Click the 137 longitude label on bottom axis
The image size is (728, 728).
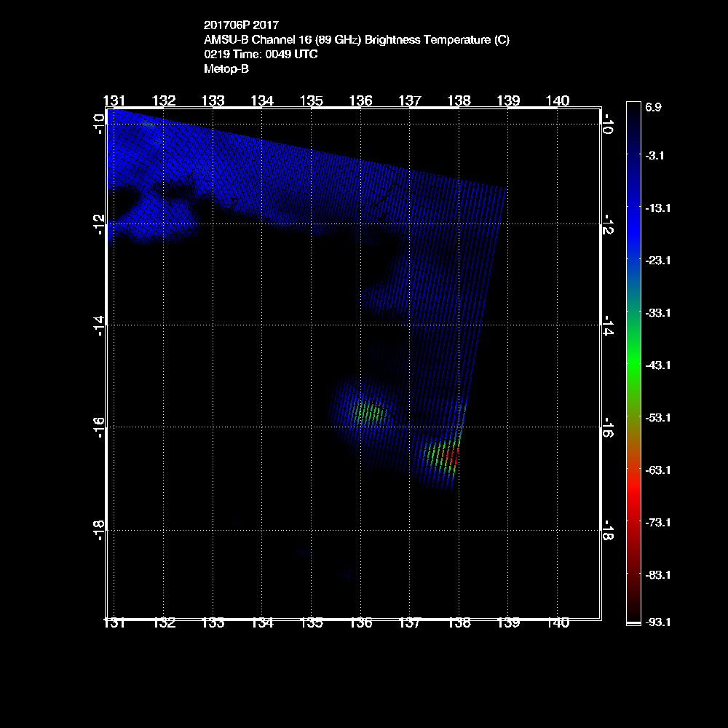pyautogui.click(x=410, y=623)
